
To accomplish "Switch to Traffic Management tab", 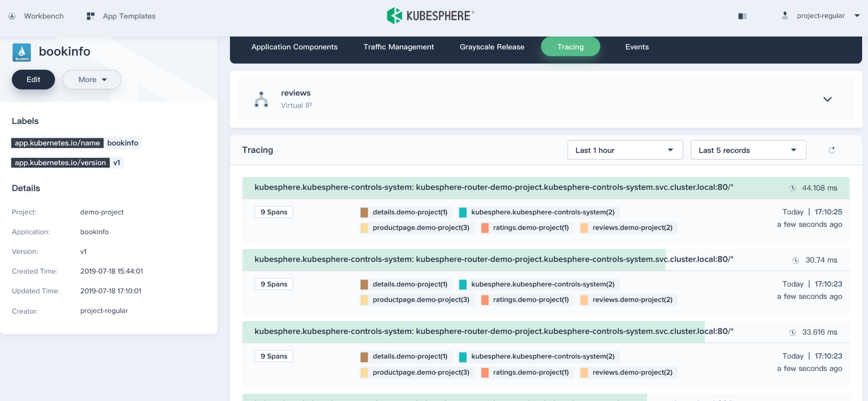I will pos(398,47).
